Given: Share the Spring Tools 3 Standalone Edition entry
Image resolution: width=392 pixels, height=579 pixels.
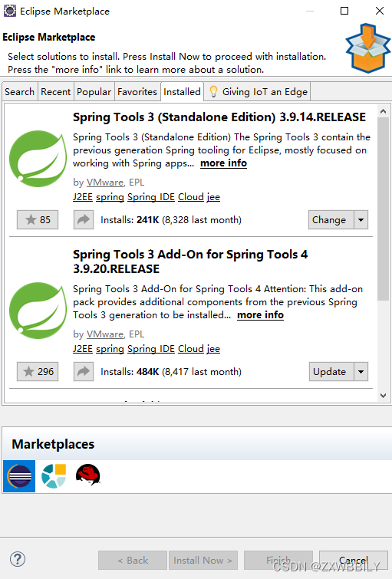Looking at the screenshot, I should pos(84,219).
